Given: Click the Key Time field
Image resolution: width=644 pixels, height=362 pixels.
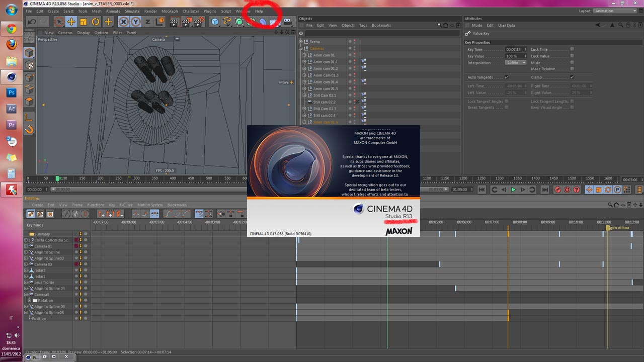Looking at the screenshot, I should [516, 49].
